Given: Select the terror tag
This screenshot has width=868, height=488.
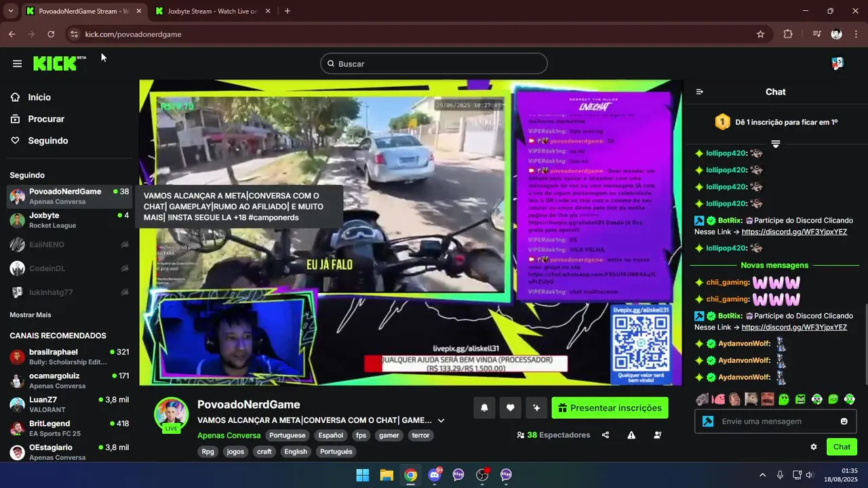Looking at the screenshot, I should point(420,435).
